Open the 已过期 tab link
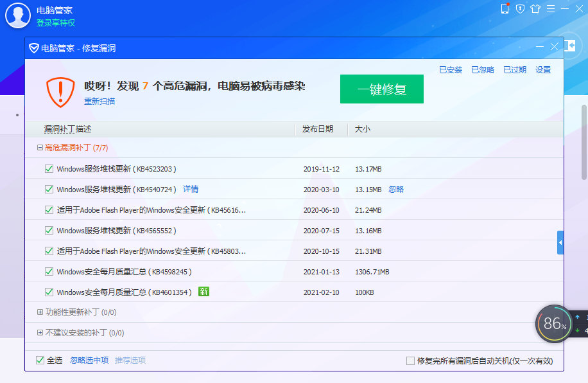588x383 pixels. coord(515,70)
